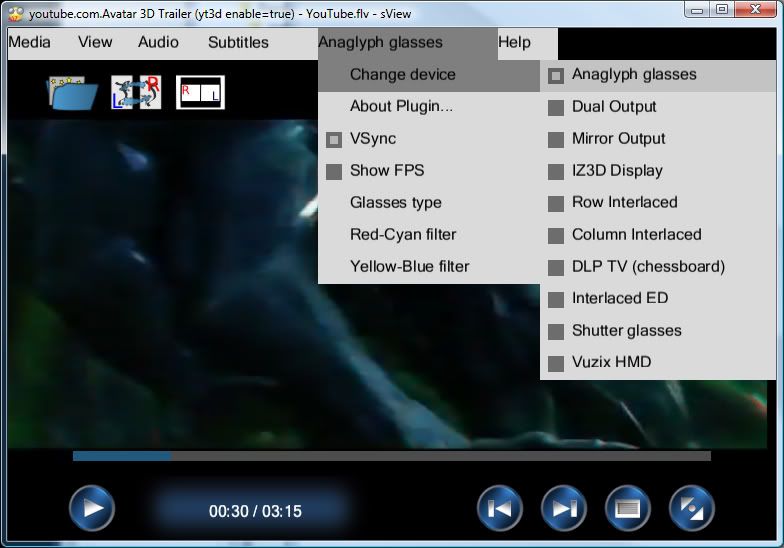The height and width of the screenshot is (548, 784).
Task: Maximize the sView window
Action: (722, 10)
